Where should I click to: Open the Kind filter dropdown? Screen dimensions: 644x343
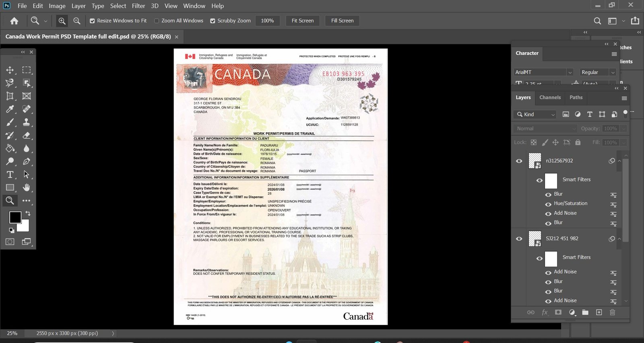coord(535,115)
